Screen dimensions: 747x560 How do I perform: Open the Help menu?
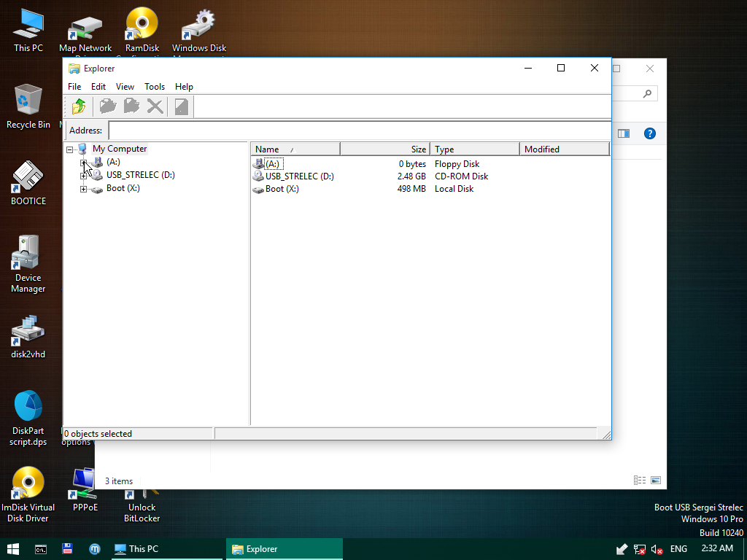click(184, 87)
